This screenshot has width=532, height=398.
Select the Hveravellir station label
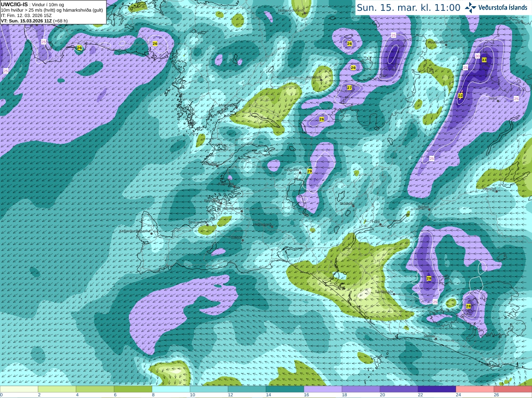coord(436,42)
